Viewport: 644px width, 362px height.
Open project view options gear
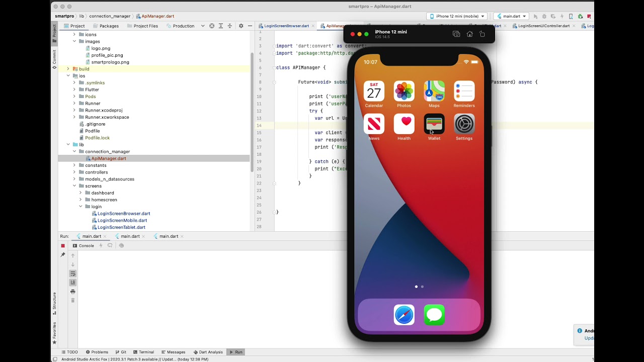click(x=241, y=26)
